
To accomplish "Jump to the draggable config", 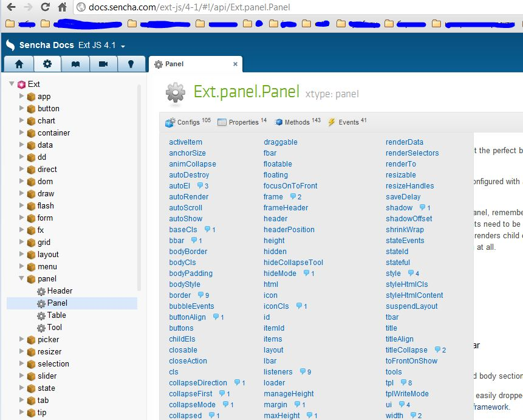I will 281,142.
